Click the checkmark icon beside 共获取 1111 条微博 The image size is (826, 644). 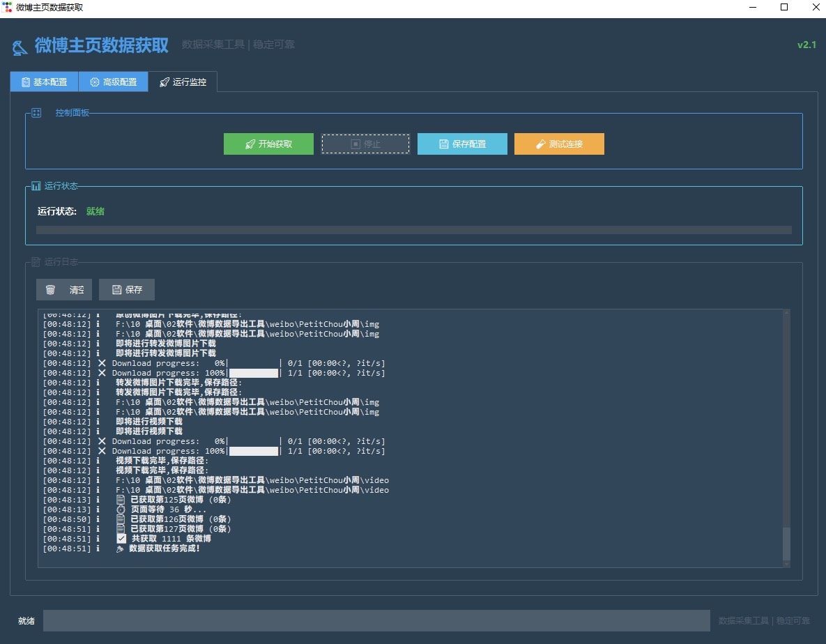coord(122,538)
